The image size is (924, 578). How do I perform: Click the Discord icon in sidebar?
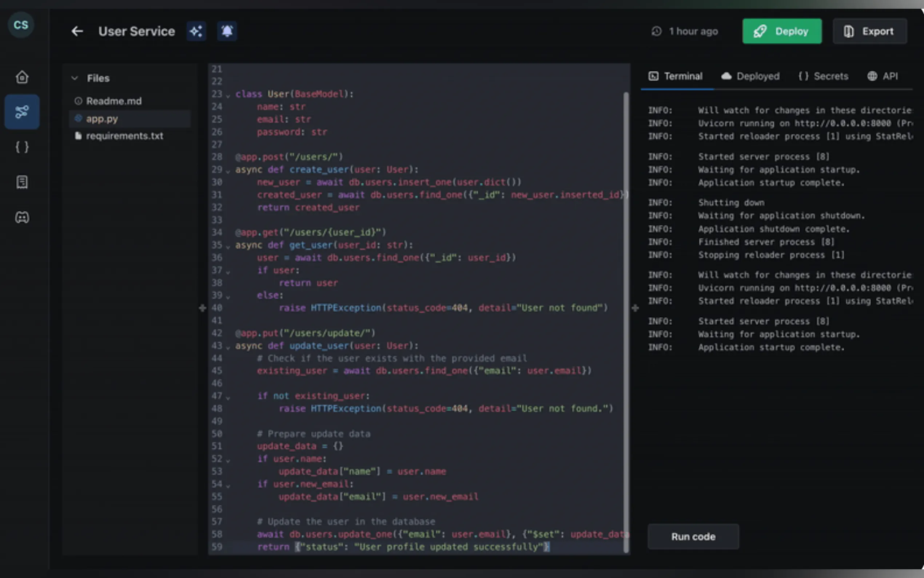(x=22, y=218)
